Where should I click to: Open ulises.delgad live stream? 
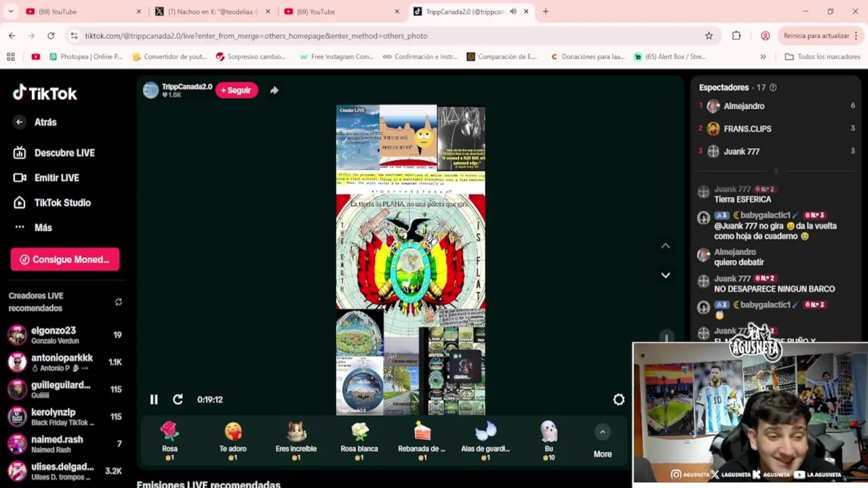64,470
